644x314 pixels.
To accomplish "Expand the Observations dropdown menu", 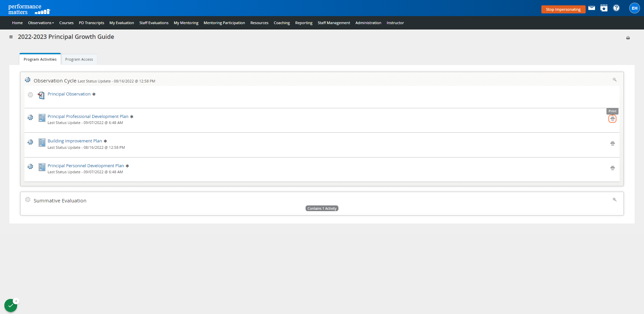I will [x=41, y=23].
